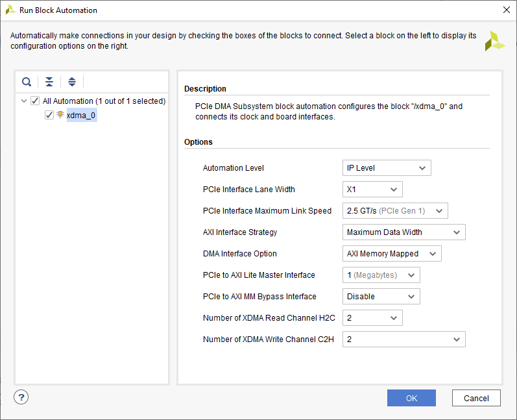Screen dimensions: 517x420
Task: Click the Vivado logo in title bar
Action: click(10, 10)
